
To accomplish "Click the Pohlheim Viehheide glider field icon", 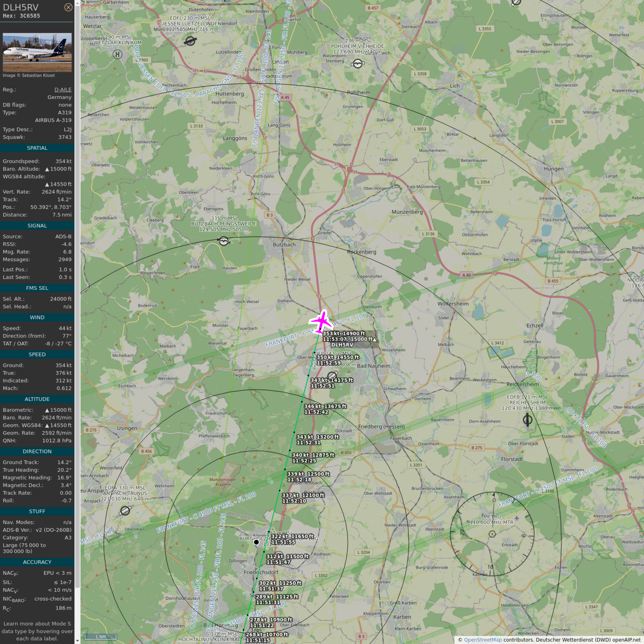I will (x=357, y=64).
